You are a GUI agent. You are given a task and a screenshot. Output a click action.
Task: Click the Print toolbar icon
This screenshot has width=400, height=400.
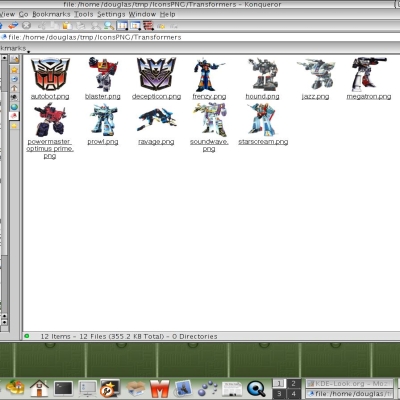tap(81, 25)
